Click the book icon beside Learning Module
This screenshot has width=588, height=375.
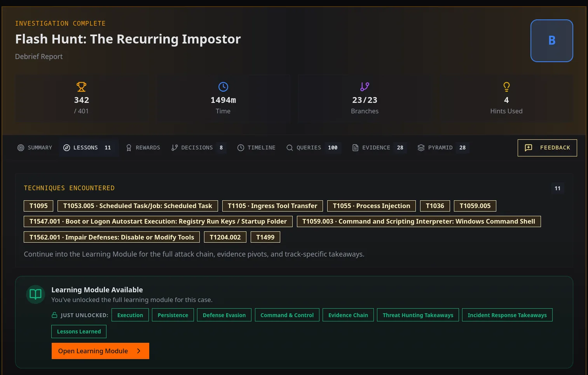(x=35, y=294)
